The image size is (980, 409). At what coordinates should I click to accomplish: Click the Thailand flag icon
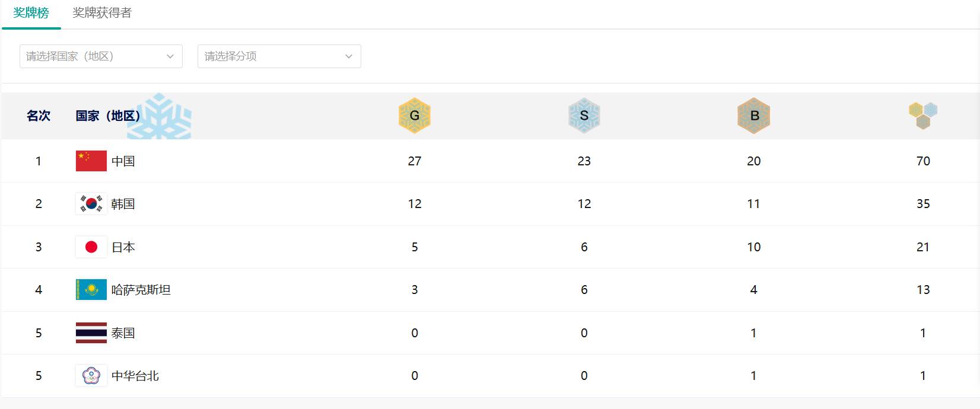(x=91, y=333)
